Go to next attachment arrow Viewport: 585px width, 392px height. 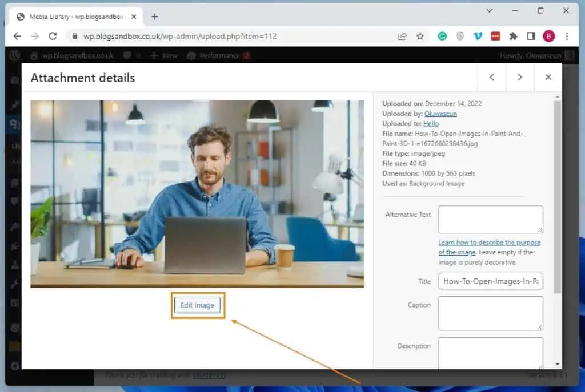tap(520, 77)
